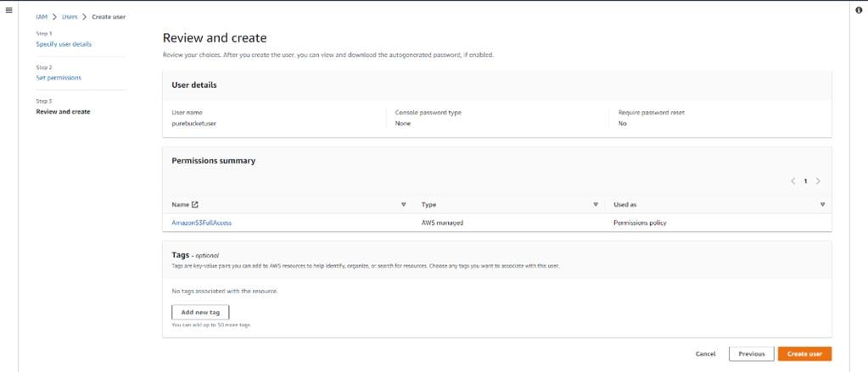The image size is (868, 372).
Task: Cancel the user creation
Action: 705,353
